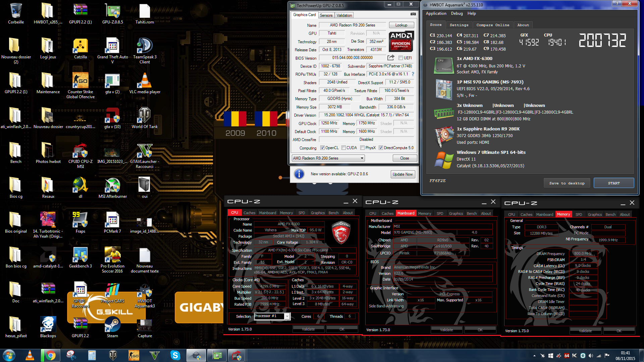This screenshot has width=644, height=362.
Task: Toggle the PhysX checkbox in GPU-Z
Action: pyautogui.click(x=362, y=148)
